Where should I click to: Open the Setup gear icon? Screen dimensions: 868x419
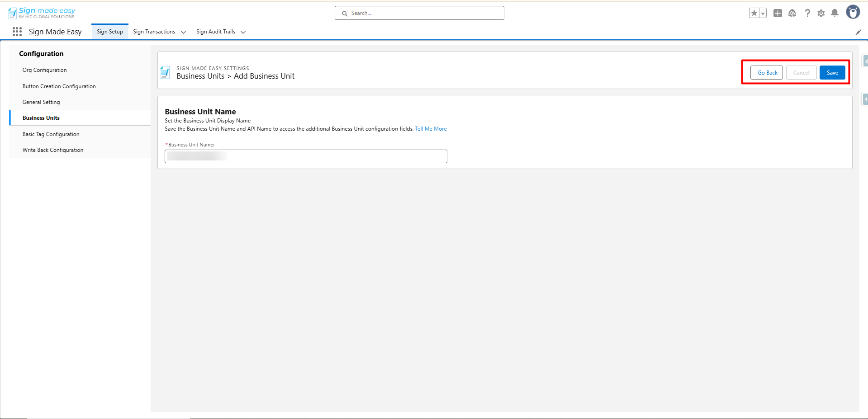(821, 13)
